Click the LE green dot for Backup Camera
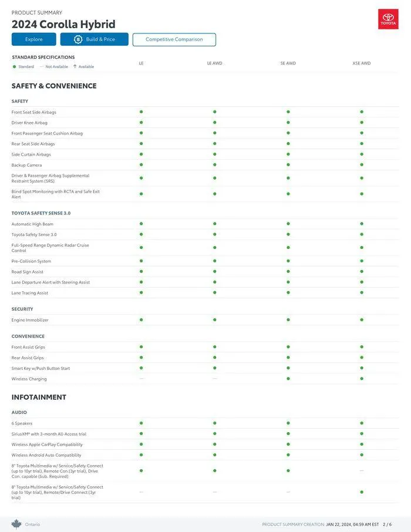The width and height of the screenshot is (411, 532). [142, 165]
